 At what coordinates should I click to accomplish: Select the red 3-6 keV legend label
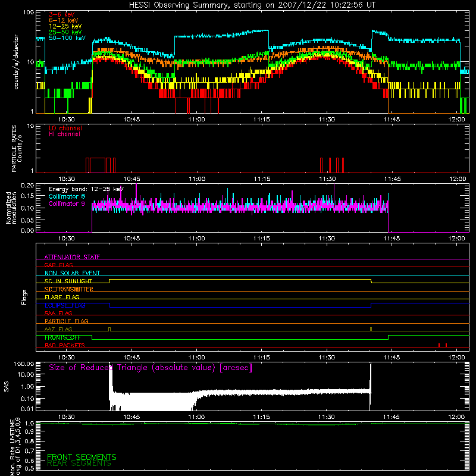pos(62,14)
